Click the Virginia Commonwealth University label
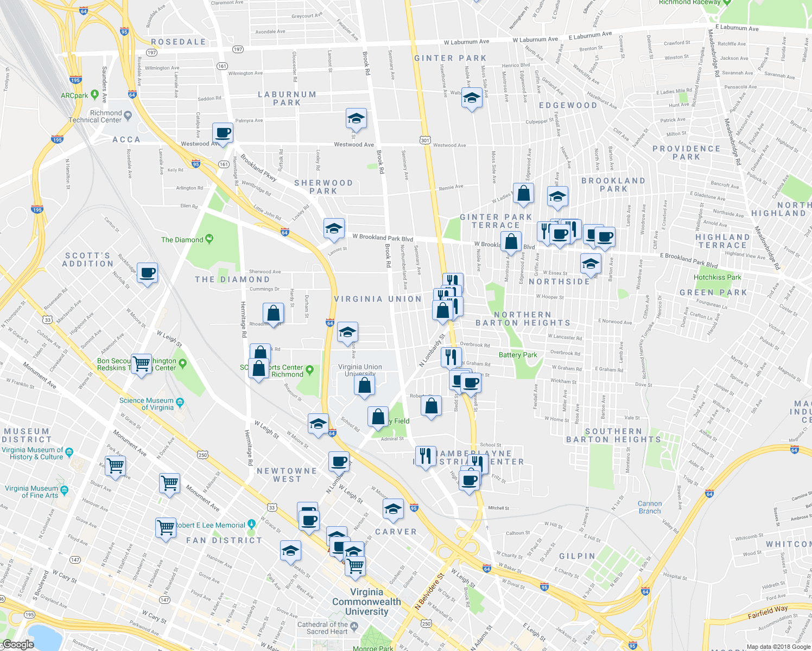 point(367,602)
